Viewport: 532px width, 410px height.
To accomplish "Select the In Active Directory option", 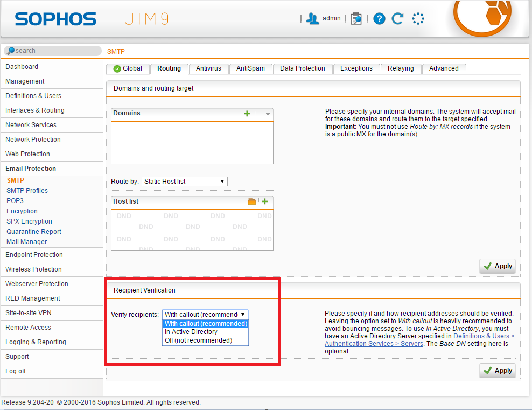I will 206,332.
